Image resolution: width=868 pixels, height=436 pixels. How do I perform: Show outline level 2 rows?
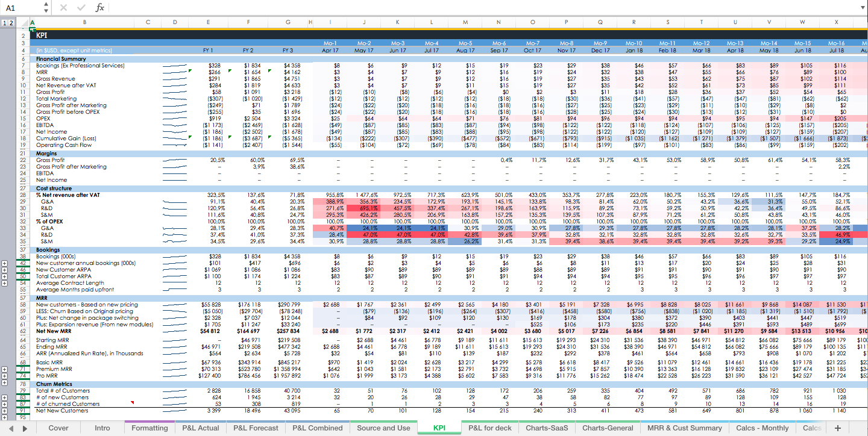click(11, 22)
